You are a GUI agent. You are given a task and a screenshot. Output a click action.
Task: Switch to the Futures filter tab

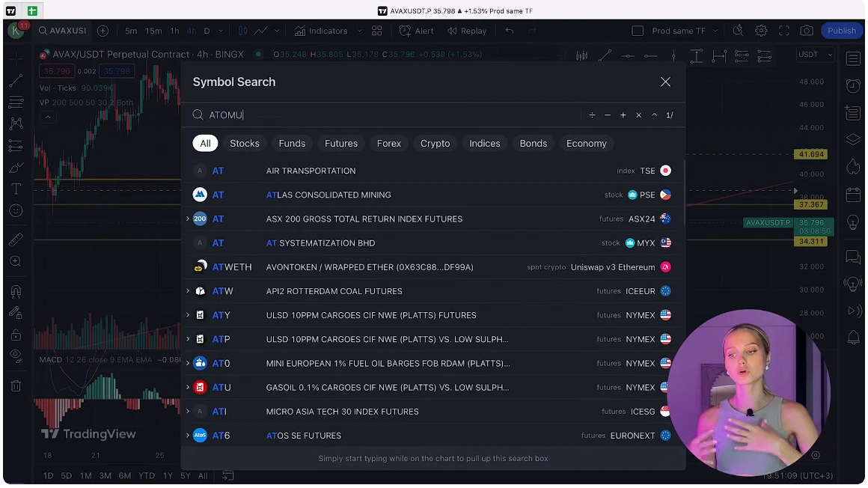pos(341,143)
